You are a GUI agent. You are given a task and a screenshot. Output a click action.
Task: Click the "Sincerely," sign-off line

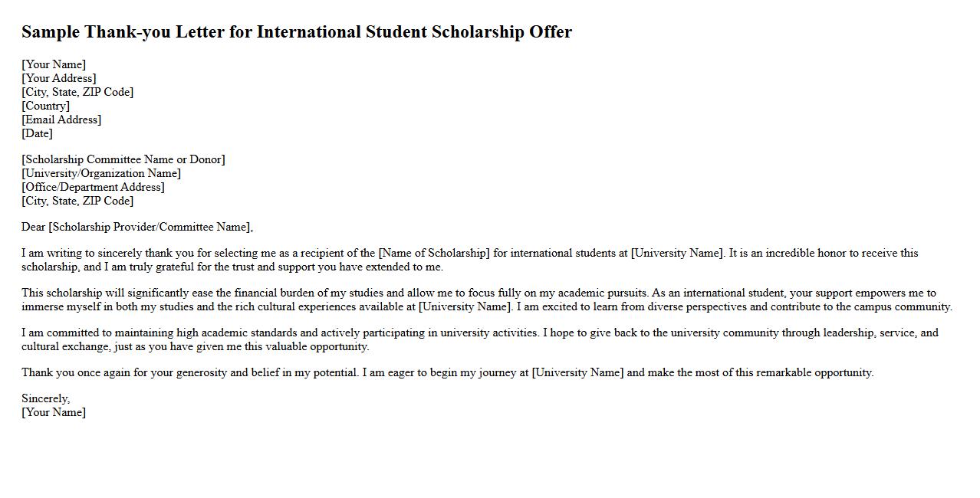pyautogui.click(x=45, y=398)
